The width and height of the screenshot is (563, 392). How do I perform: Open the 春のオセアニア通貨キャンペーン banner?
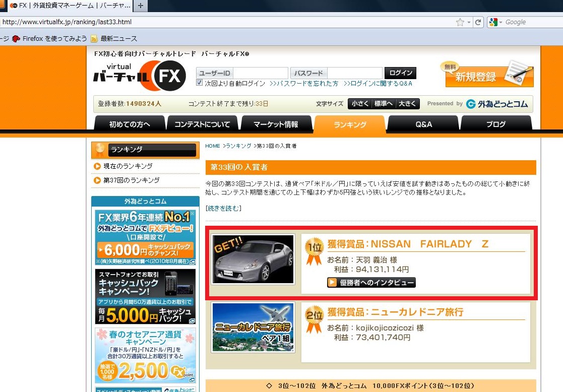point(145,356)
